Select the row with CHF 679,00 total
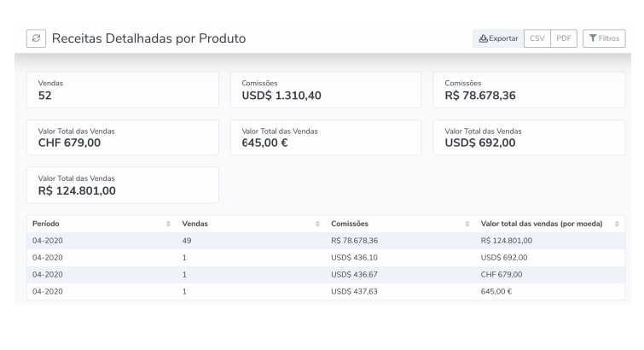The height and width of the screenshot is (350, 644). pyautogui.click(x=326, y=274)
